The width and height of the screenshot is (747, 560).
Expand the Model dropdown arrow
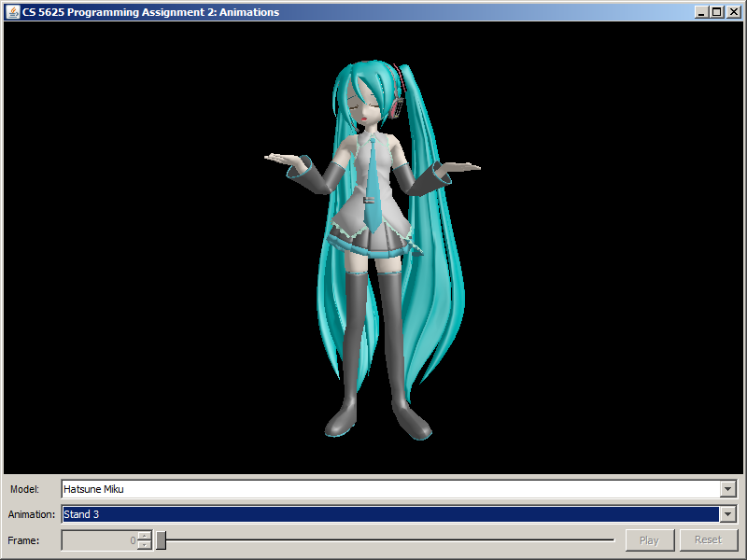[x=727, y=489]
